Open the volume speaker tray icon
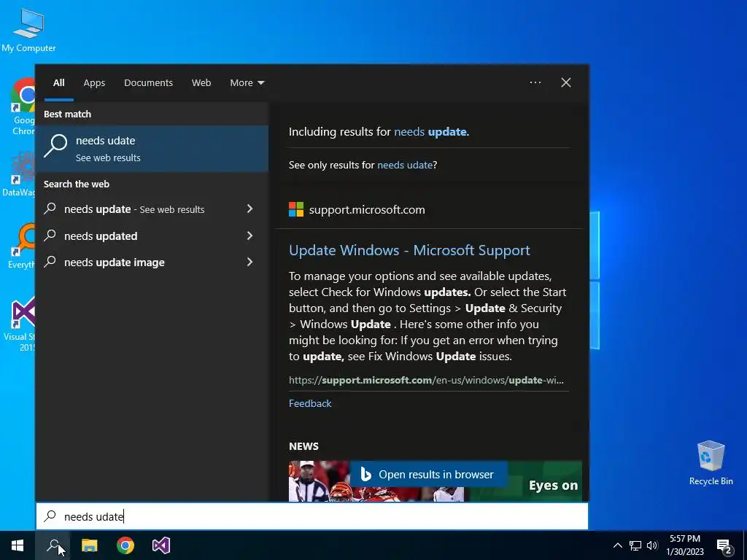Screen dimensions: 747x560 652,545
